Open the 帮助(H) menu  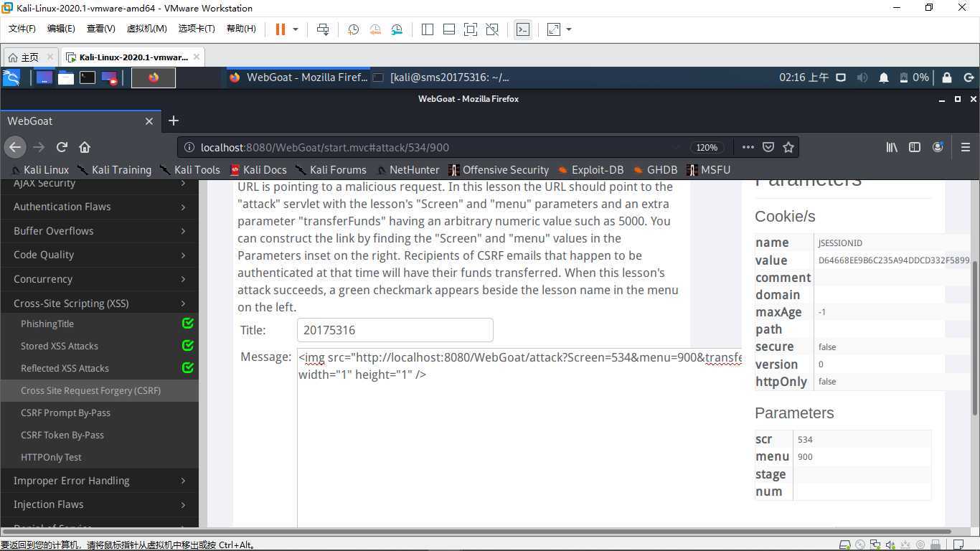click(241, 29)
